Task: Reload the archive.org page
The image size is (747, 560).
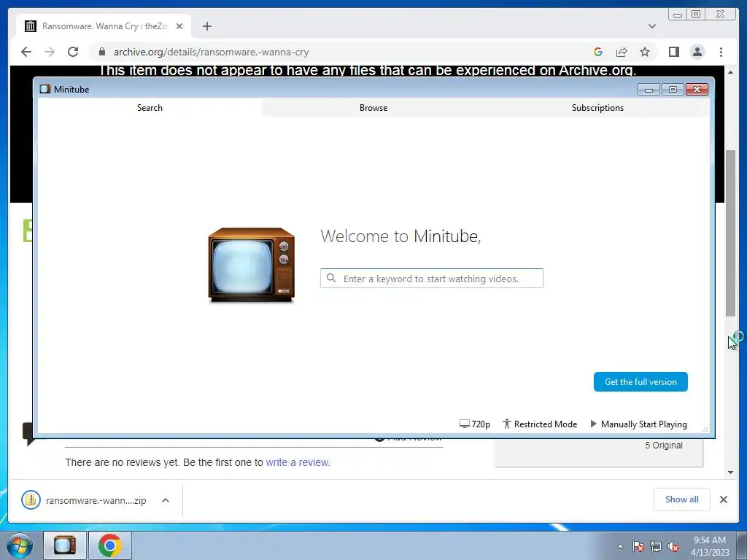Action: pyautogui.click(x=73, y=52)
